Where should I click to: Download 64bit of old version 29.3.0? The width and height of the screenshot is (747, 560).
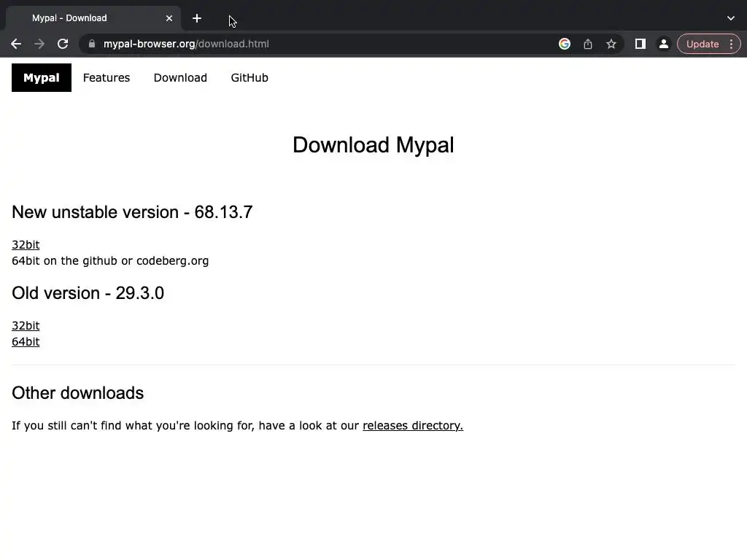coord(26,342)
